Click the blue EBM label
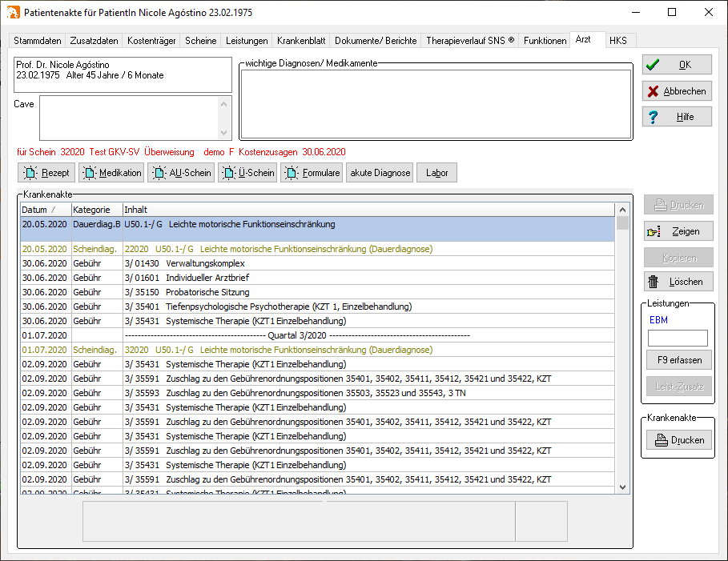 (658, 320)
